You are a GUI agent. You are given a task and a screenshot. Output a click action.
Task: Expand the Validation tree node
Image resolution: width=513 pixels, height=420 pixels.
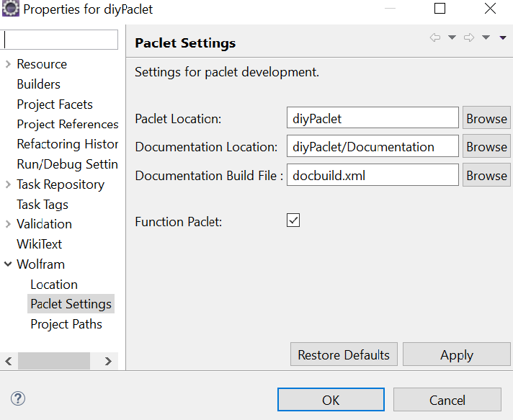(x=8, y=224)
